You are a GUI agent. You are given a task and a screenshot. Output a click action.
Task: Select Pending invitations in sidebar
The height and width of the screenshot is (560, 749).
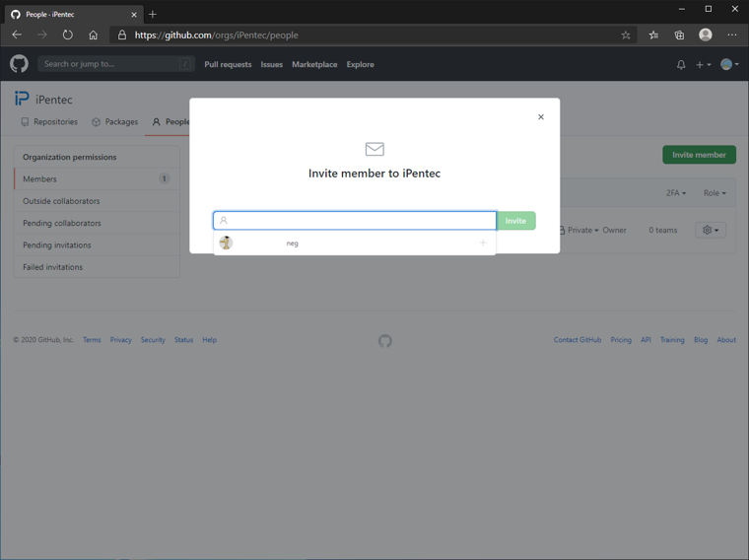point(97,245)
